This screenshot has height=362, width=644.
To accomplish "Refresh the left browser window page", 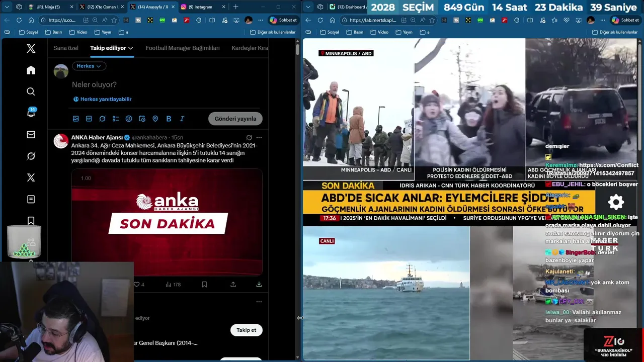I will pos(19,20).
